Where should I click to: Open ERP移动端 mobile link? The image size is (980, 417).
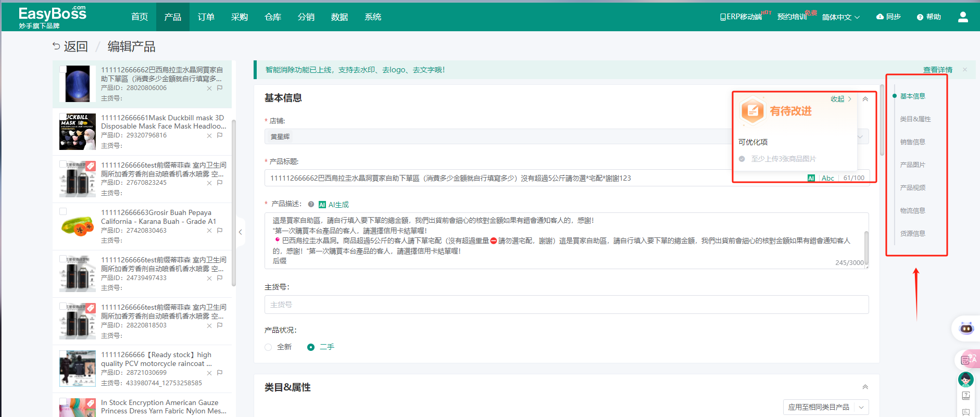tap(740, 17)
